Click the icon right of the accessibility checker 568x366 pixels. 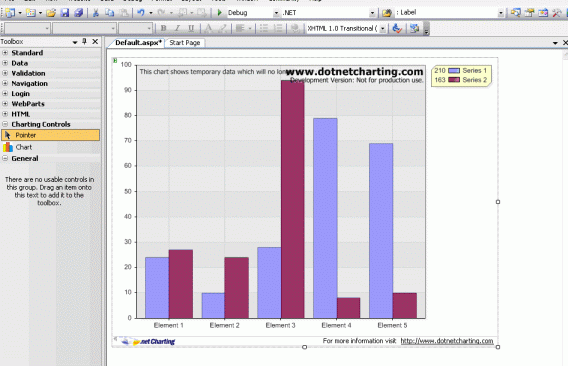click(x=414, y=28)
